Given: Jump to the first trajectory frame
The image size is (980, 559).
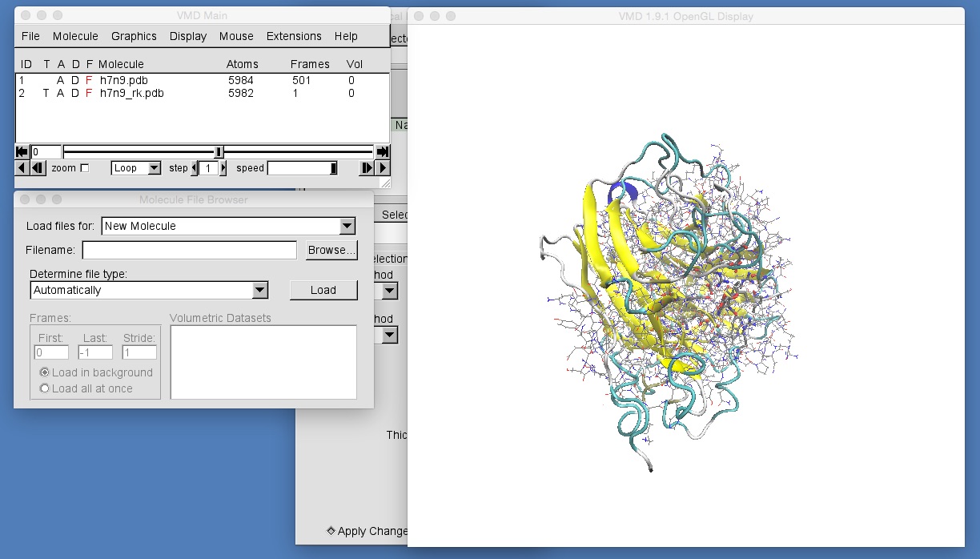Looking at the screenshot, I should (x=20, y=151).
